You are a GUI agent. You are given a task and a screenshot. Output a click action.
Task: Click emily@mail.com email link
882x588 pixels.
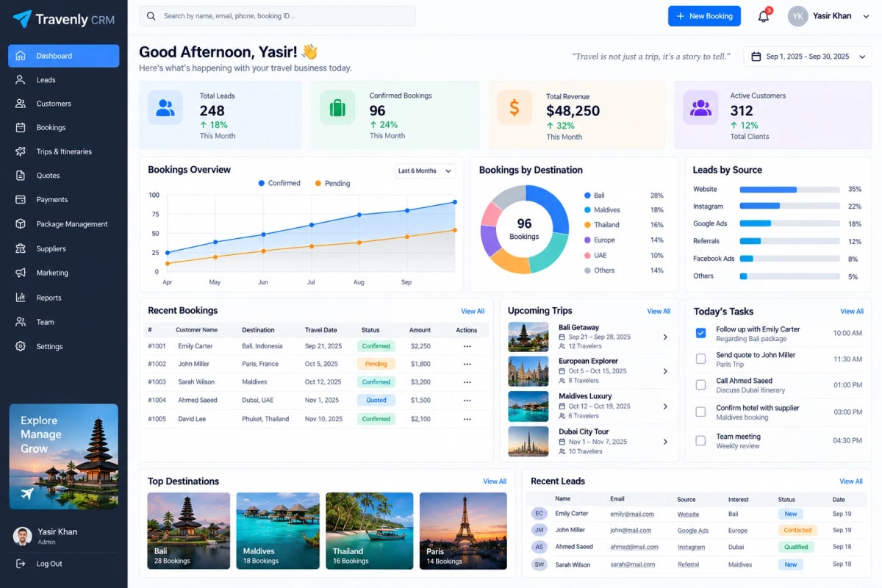tap(631, 514)
